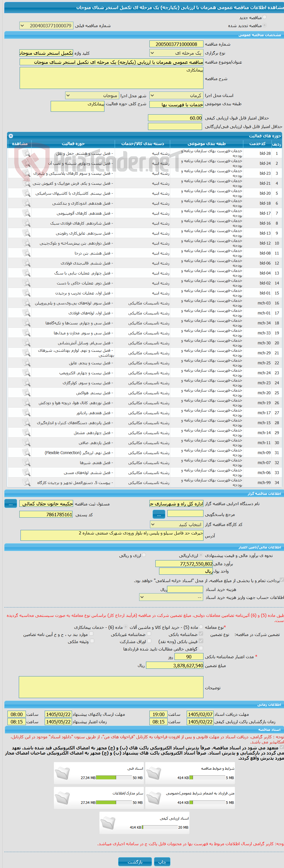Click the بازگشت button
284x868 pixels.
(135, 862)
